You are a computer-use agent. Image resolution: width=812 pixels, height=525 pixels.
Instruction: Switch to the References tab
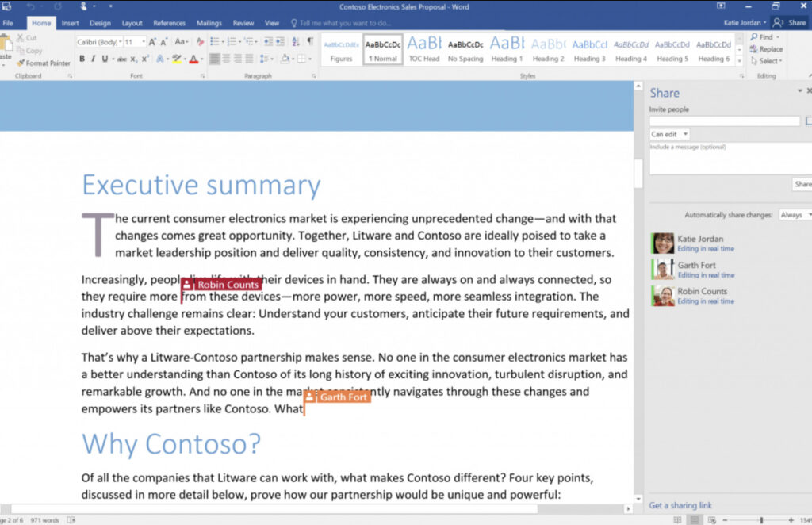170,23
